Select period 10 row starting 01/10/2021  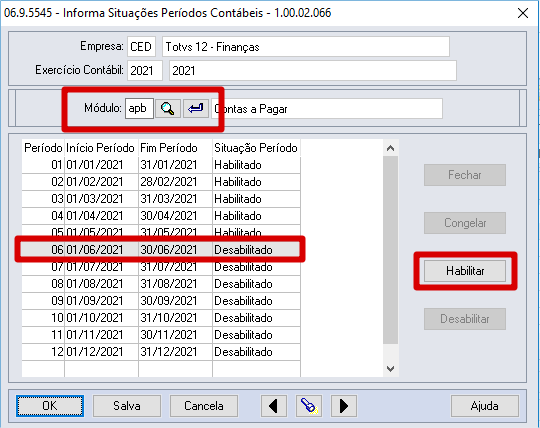click(x=161, y=318)
